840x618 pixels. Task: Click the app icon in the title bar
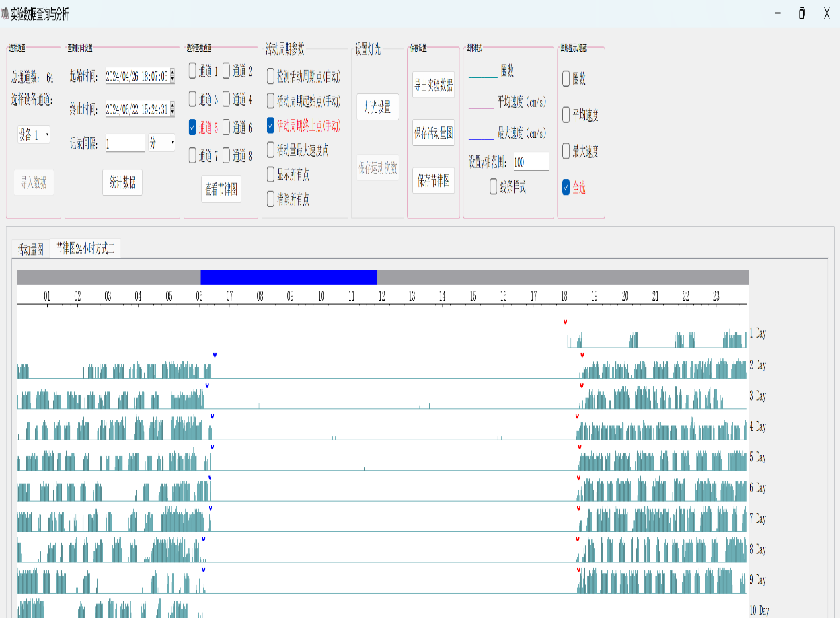tap(5, 14)
